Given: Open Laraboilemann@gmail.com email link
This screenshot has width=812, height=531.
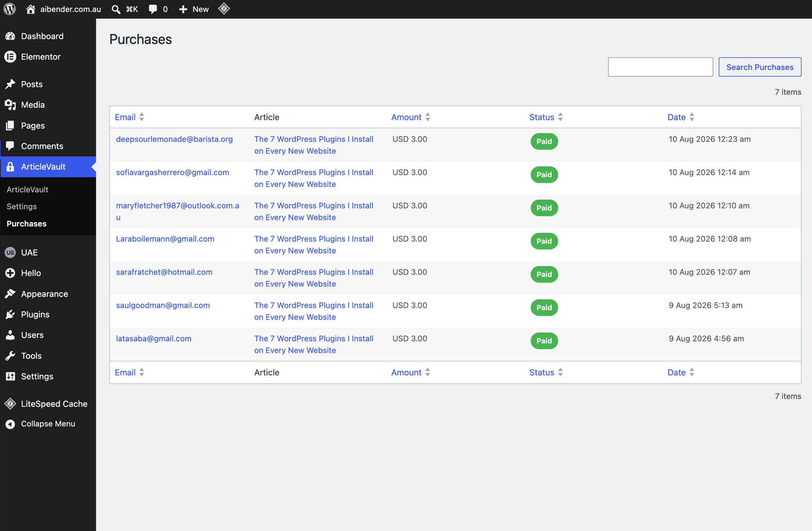Looking at the screenshot, I should 165,239.
